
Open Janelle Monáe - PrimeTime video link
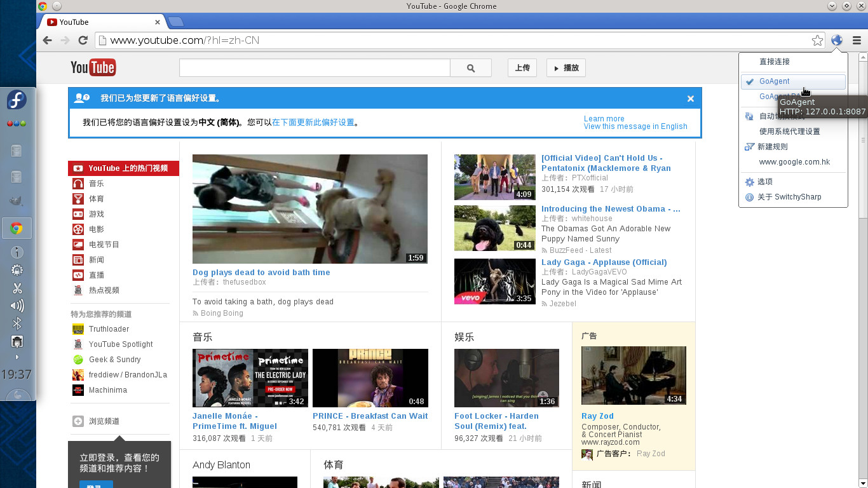[x=234, y=421]
